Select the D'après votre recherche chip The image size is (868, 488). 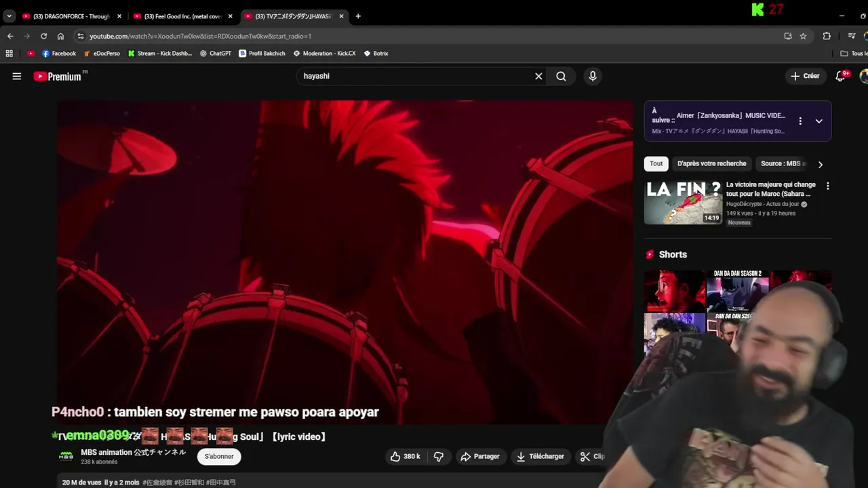coord(711,163)
